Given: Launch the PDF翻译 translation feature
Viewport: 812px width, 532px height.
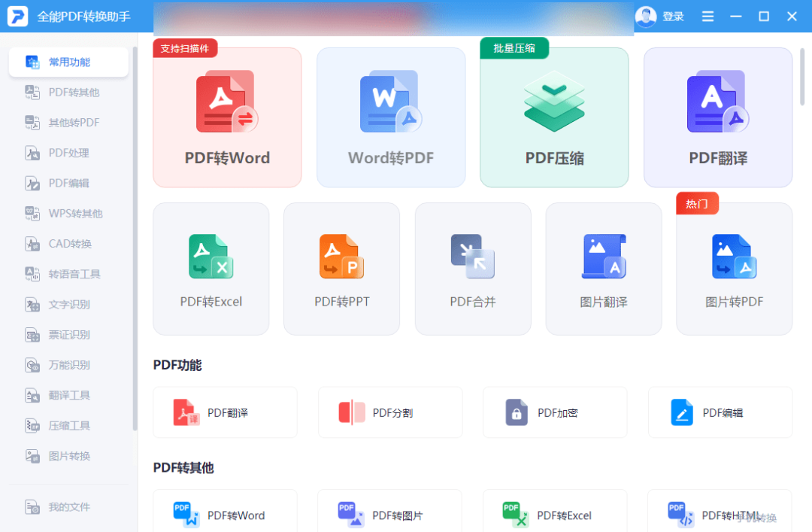Looking at the screenshot, I should (x=717, y=117).
